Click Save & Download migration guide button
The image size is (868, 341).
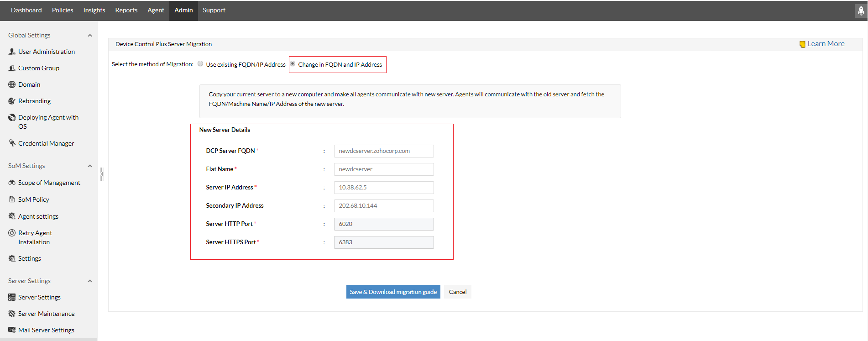point(393,292)
